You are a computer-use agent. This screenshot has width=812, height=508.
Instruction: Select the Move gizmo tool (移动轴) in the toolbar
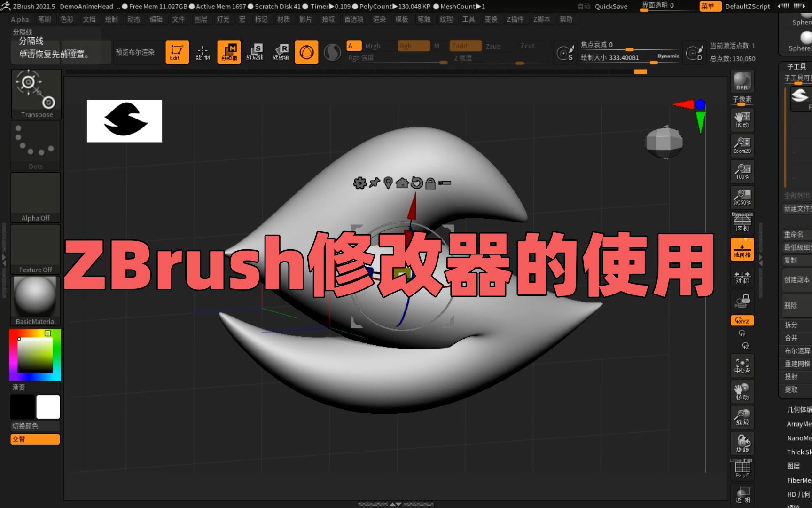coord(230,52)
